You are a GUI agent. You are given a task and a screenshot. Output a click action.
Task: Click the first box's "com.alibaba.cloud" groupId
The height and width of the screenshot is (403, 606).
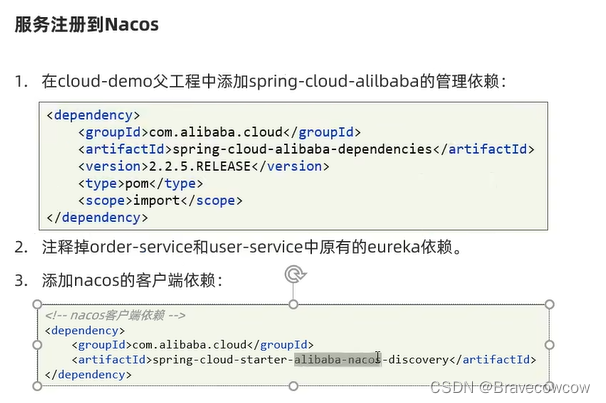216,132
